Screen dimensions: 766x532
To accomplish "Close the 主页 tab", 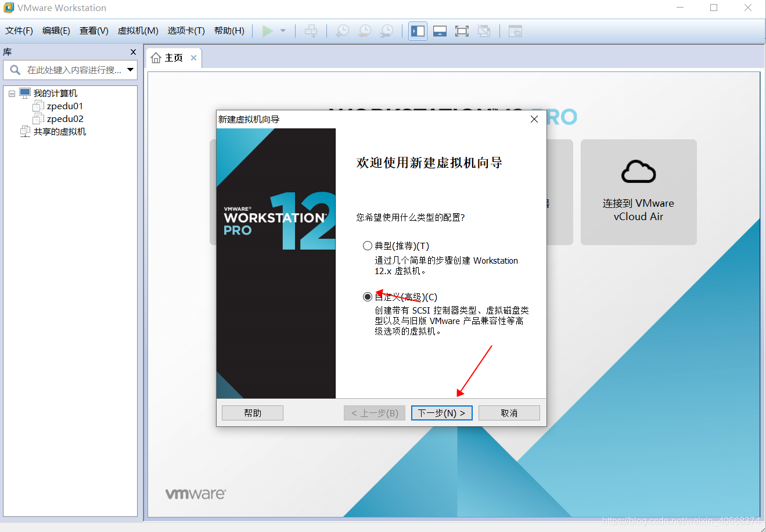I will [x=193, y=58].
